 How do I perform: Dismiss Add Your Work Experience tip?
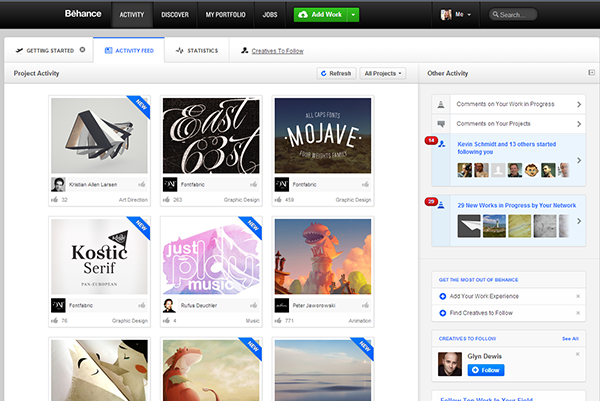[x=578, y=296]
